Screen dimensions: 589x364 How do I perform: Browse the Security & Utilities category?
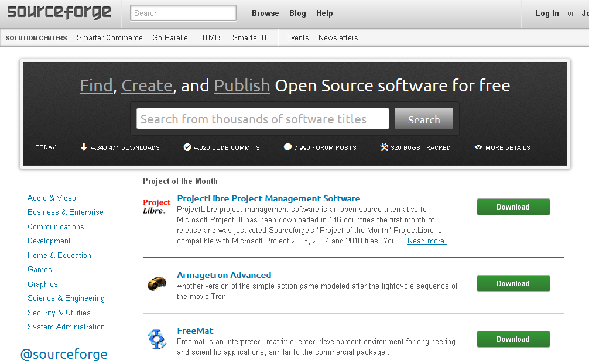[59, 313]
